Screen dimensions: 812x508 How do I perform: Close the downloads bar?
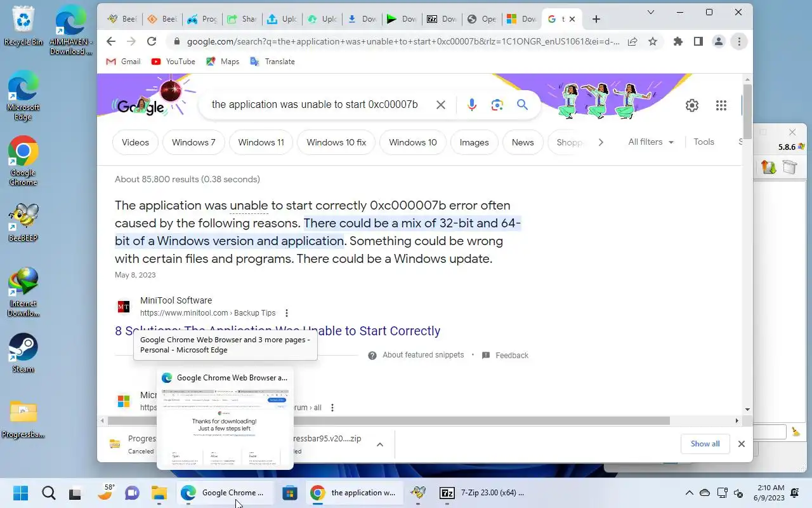tap(741, 444)
